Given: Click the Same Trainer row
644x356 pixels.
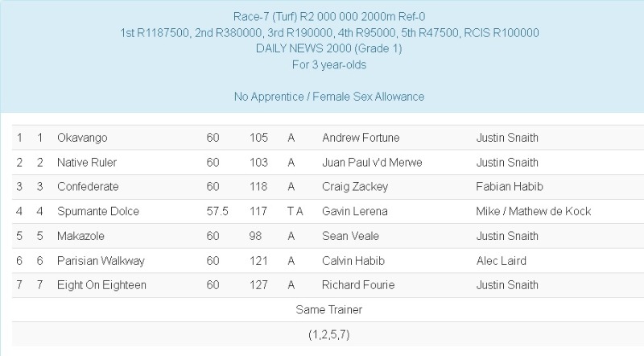Looking at the screenshot, I should point(329,309).
